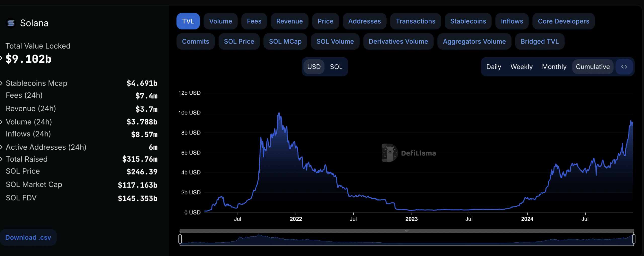The height and width of the screenshot is (256, 644).
Task: Expand the Total Value Locked breakdown
Action: click(x=1, y=59)
